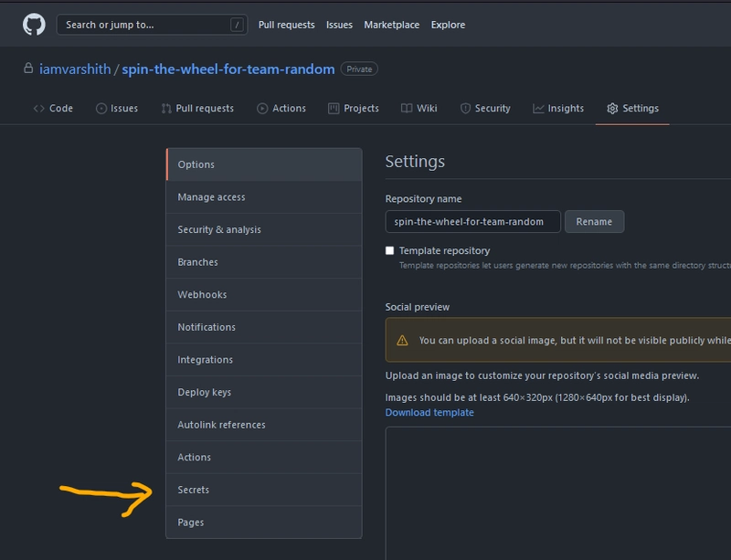Click the Projects tab board icon
731x560 pixels.
[334, 109]
